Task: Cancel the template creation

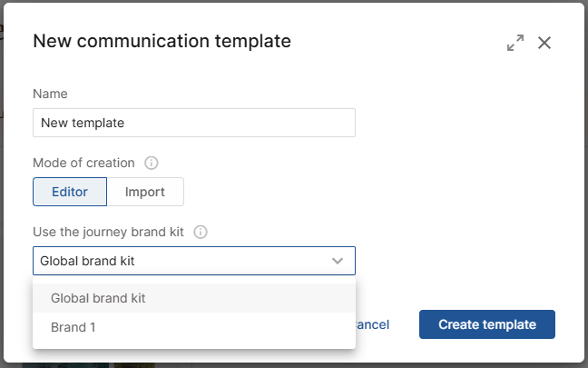Action: click(374, 324)
